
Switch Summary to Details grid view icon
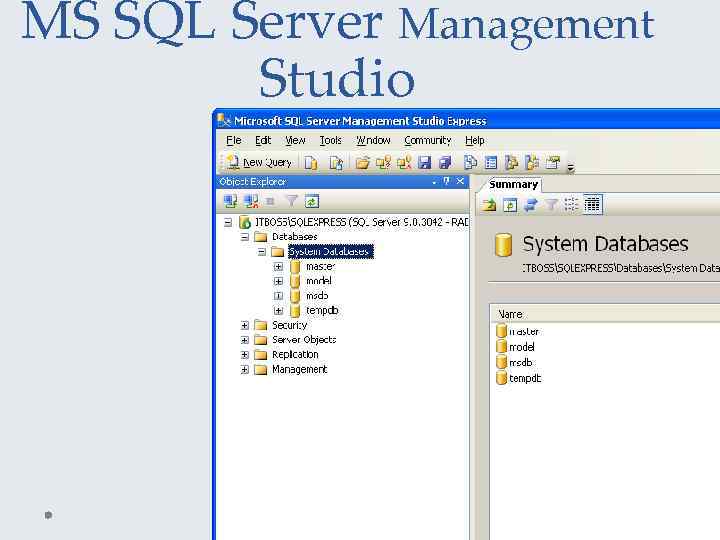(x=592, y=204)
